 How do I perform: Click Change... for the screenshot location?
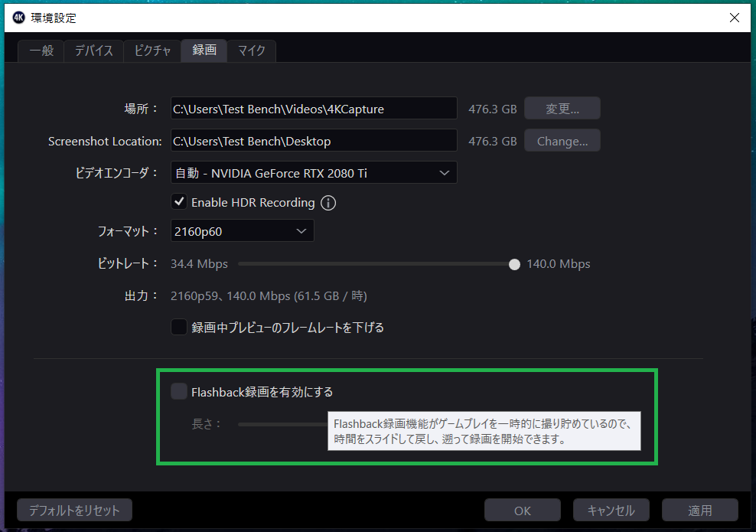(562, 141)
